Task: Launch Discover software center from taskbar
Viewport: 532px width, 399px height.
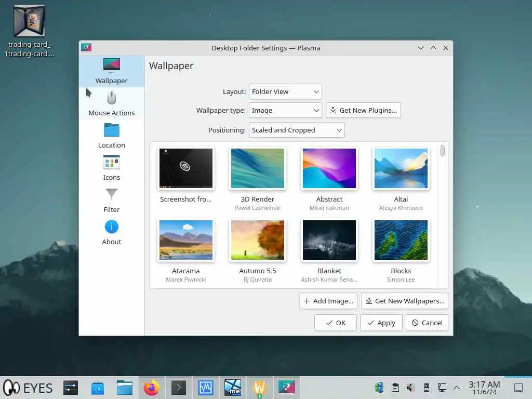Action: (x=98, y=388)
